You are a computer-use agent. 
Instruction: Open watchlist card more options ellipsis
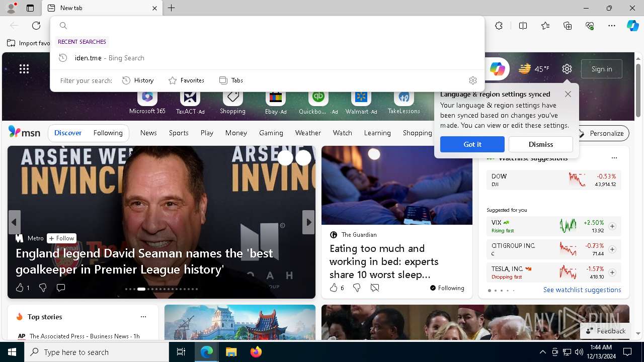[614, 158]
